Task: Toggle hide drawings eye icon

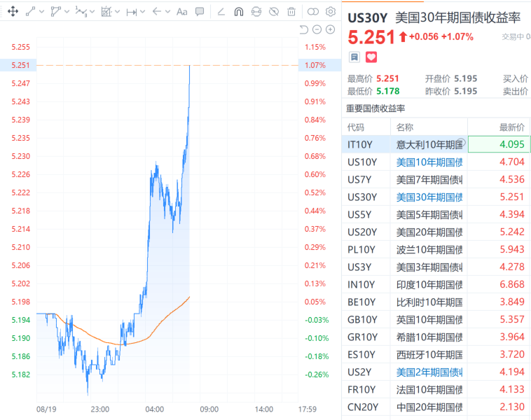Action: pos(274,12)
